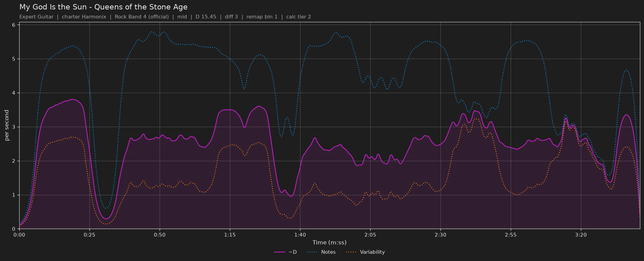Screen dimensions: 644x261
Task: Click the 2:30 x-axis tick label
Action: click(440, 235)
